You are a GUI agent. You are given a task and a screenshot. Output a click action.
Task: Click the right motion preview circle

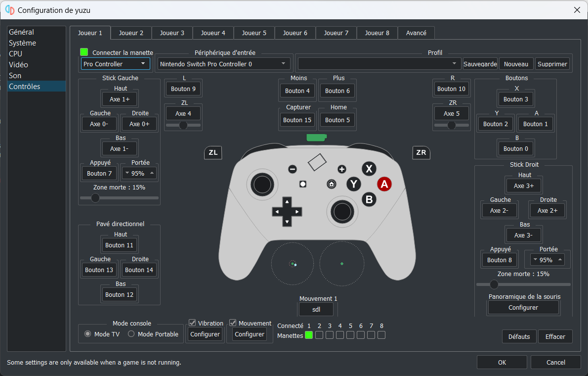pos(341,264)
